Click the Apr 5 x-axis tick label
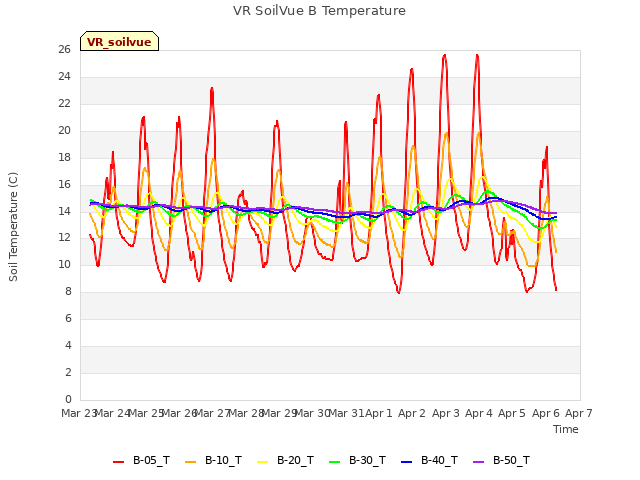 point(512,413)
